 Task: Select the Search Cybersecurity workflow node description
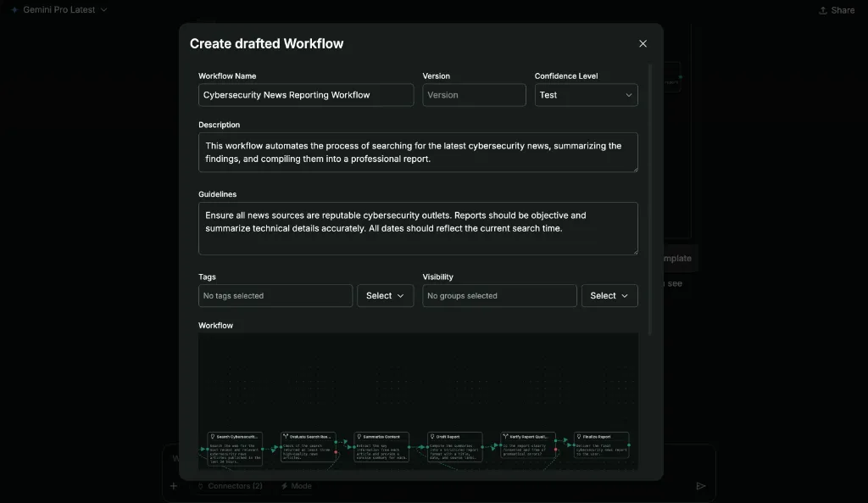tap(236, 452)
